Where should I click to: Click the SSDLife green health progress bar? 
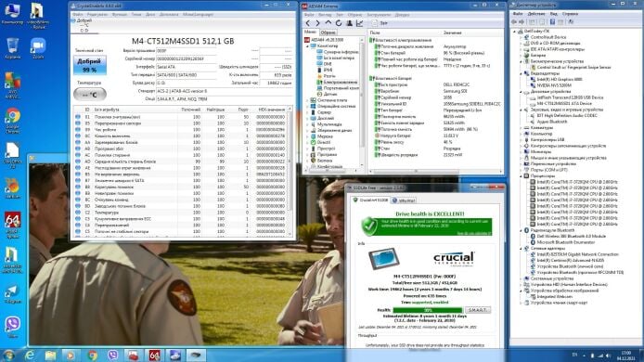428,310
